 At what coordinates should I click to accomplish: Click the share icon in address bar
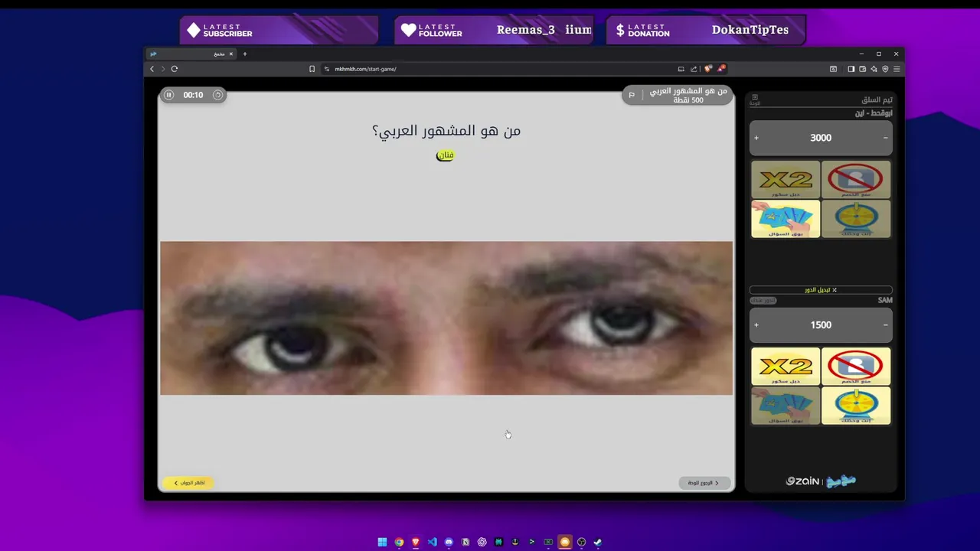pyautogui.click(x=694, y=69)
